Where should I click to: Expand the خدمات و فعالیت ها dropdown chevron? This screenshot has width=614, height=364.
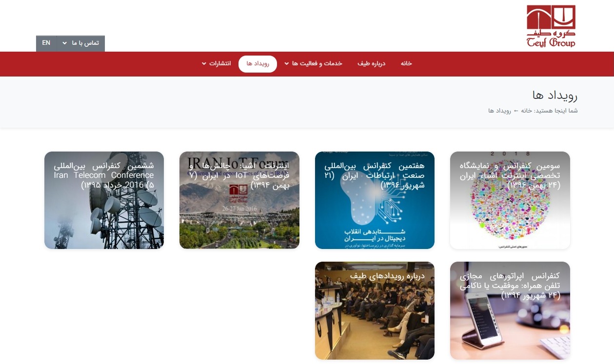point(287,64)
